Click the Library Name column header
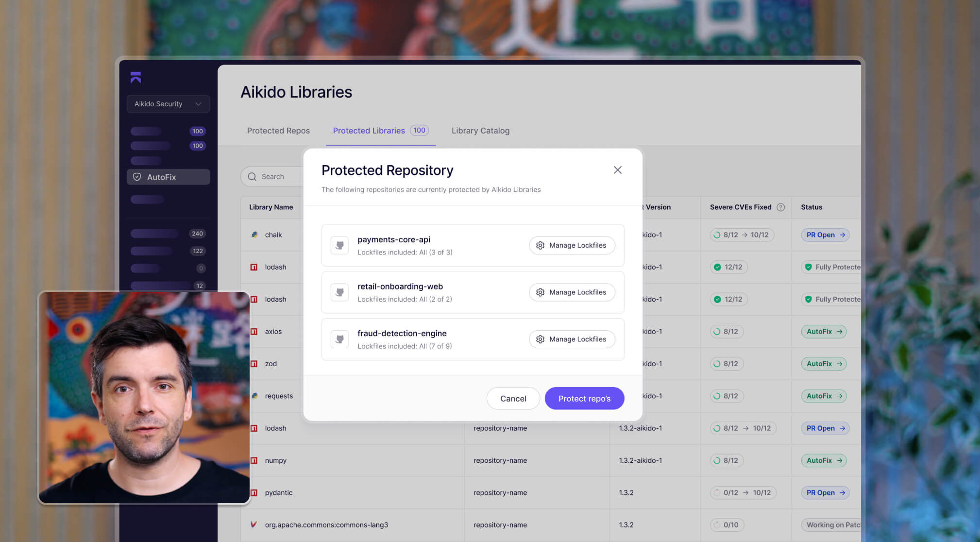Viewport: 980px width, 542px height. pyautogui.click(x=271, y=207)
